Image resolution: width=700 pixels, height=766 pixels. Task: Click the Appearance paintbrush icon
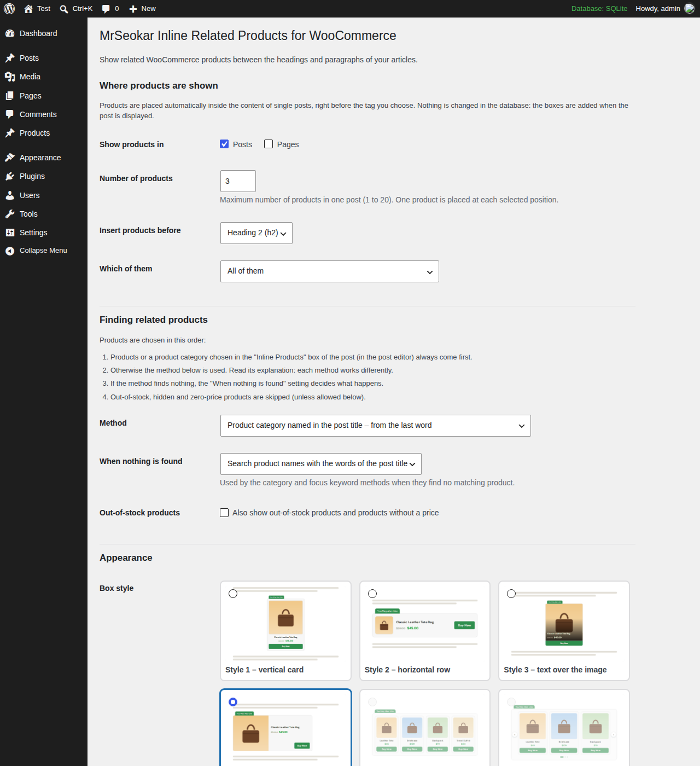10,158
